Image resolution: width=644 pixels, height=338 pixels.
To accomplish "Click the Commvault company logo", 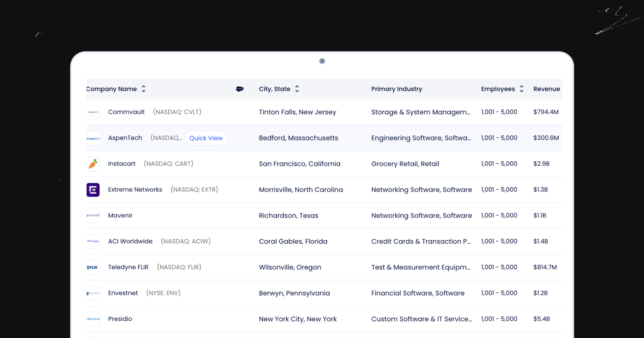I will 93,112.
